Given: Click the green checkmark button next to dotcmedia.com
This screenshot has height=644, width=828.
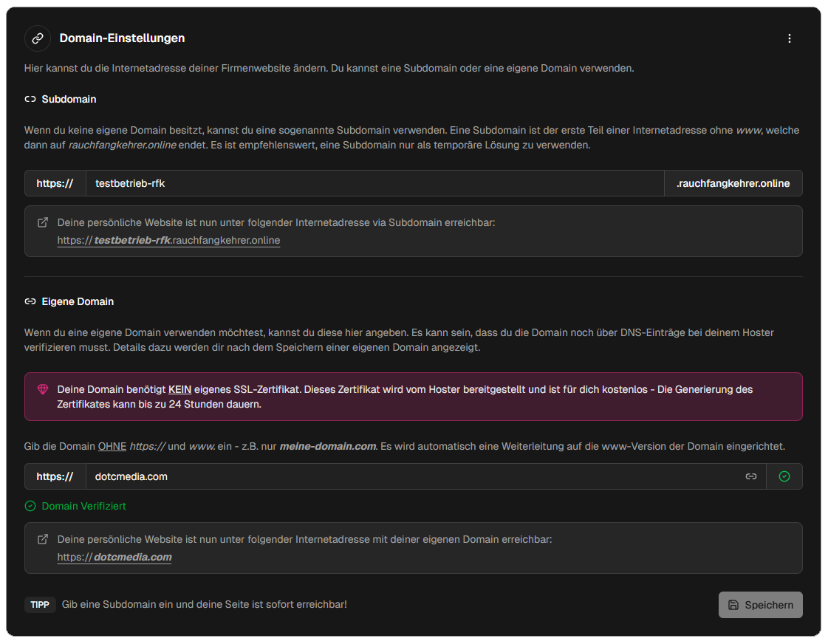Looking at the screenshot, I should click(x=784, y=476).
